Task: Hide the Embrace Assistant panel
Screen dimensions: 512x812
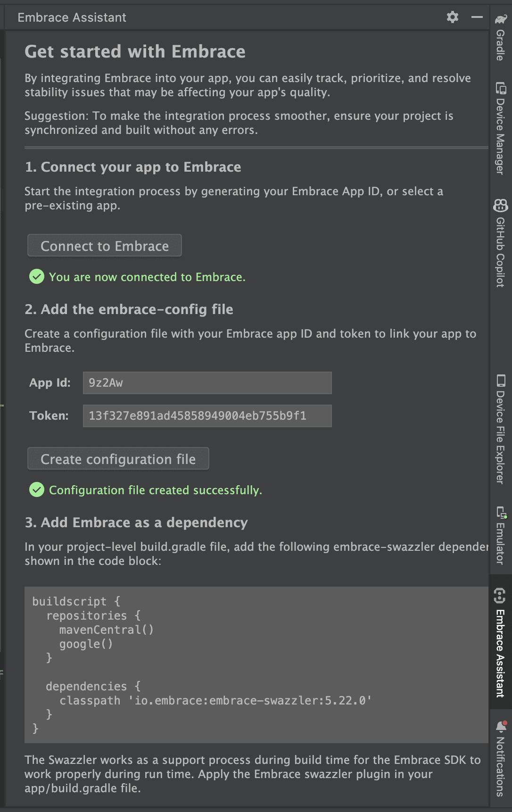Action: (x=476, y=17)
